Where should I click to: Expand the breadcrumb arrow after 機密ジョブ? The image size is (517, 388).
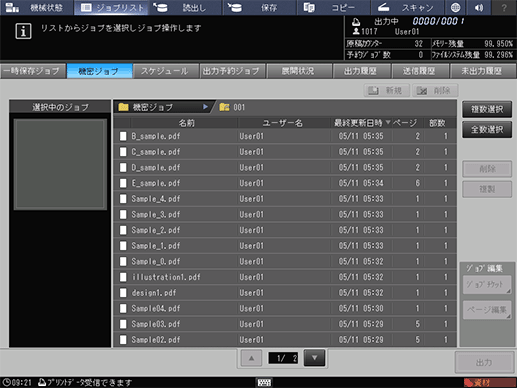(205, 107)
